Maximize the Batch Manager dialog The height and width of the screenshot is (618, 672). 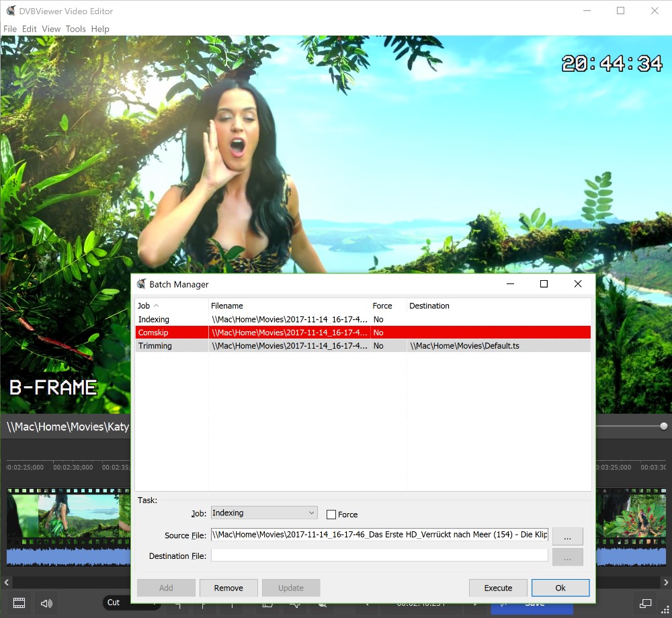click(544, 284)
